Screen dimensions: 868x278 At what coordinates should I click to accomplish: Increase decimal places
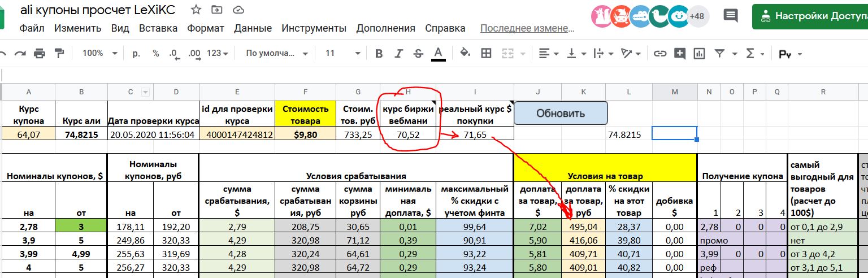[194, 54]
